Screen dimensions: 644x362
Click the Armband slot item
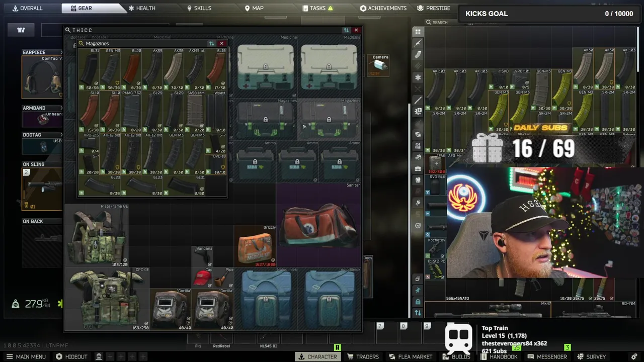43,119
